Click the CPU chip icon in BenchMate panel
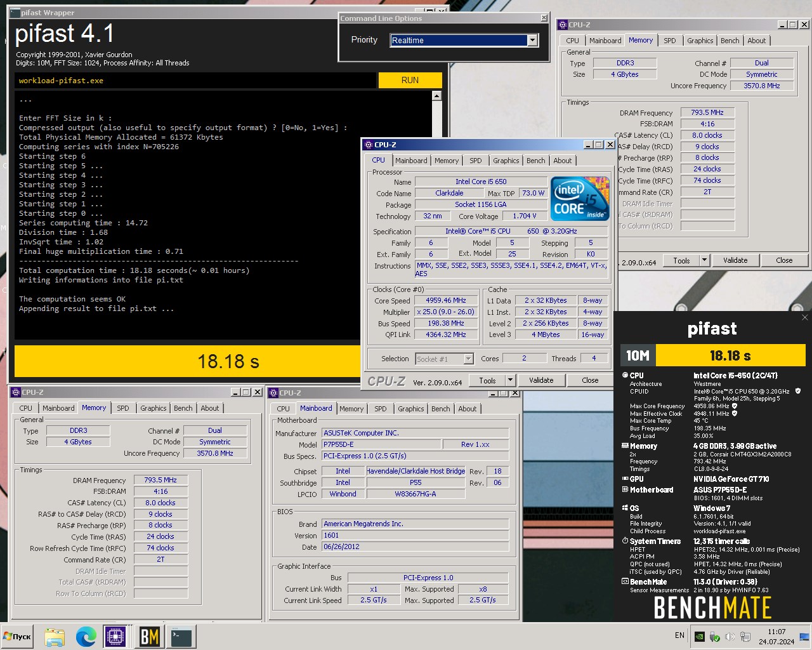 pos(625,376)
